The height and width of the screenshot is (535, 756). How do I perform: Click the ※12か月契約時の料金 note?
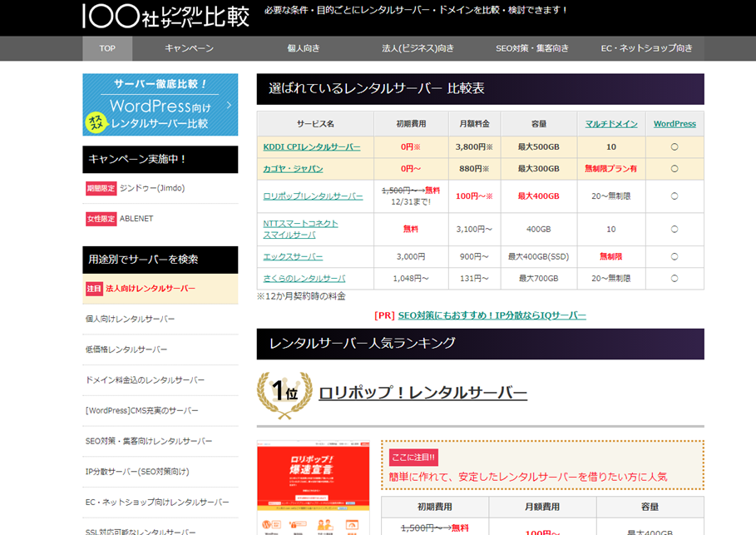pos(301,296)
